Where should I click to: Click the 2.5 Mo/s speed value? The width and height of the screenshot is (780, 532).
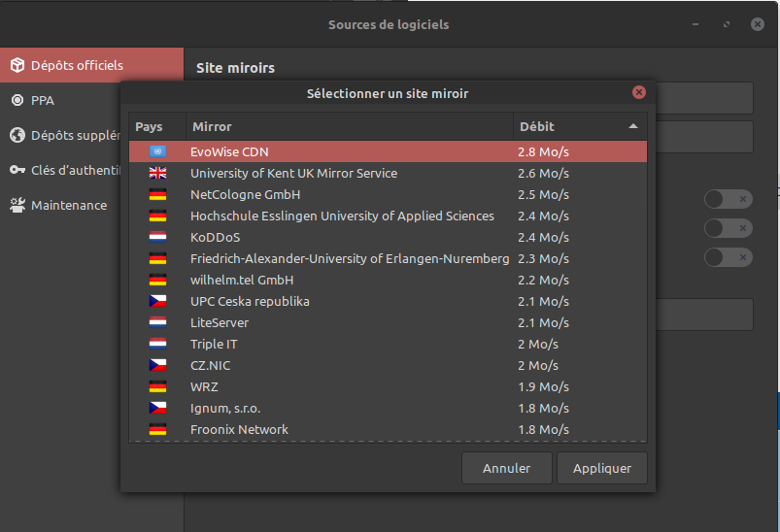(543, 195)
